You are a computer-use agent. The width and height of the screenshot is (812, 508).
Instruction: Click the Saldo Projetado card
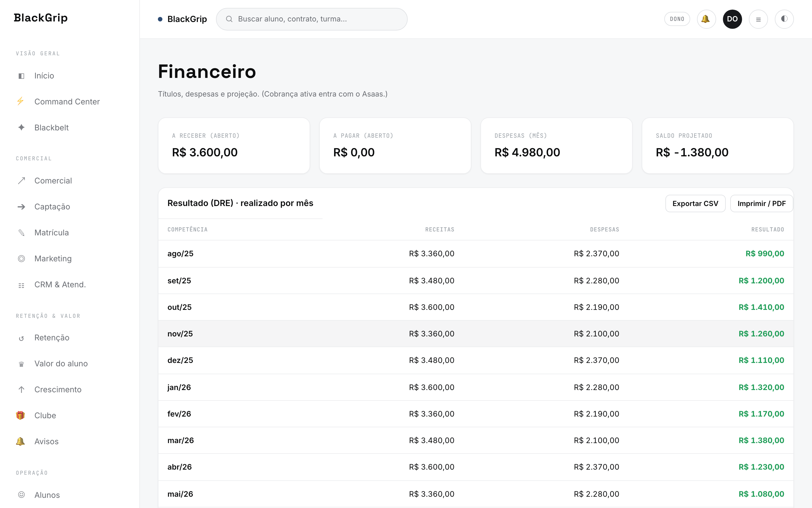tap(717, 145)
